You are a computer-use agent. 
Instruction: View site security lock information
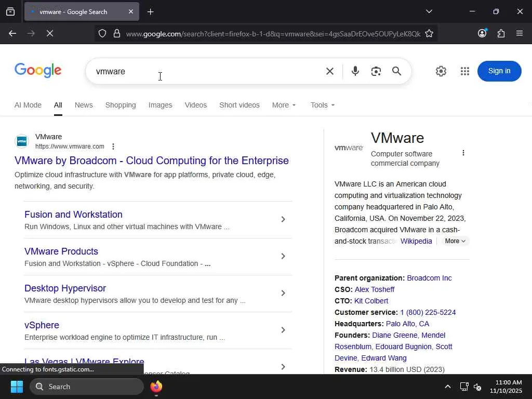117,33
